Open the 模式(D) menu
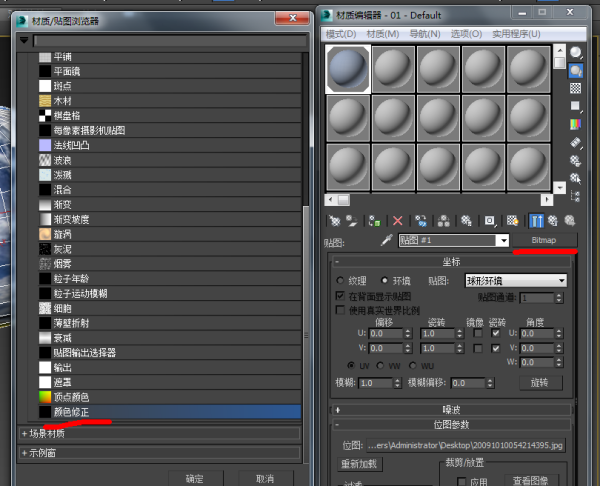Screen dimensions: 600x486 341,34
